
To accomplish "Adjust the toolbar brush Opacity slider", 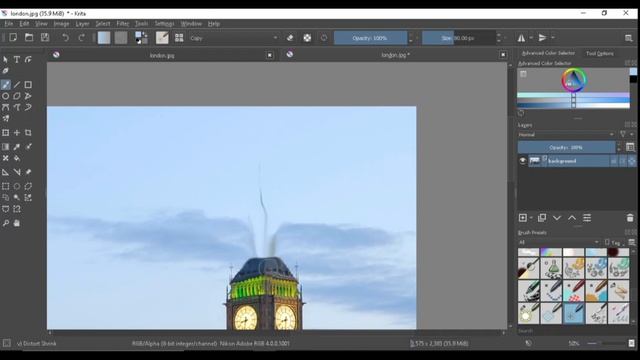I will (370, 38).
